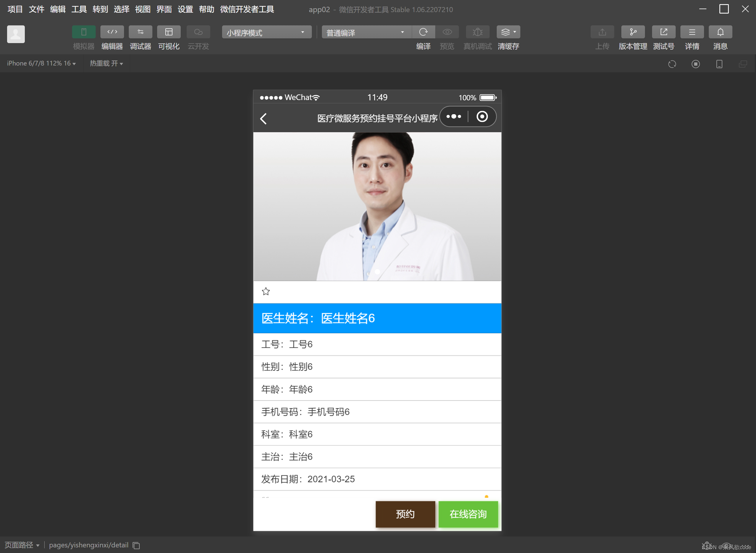This screenshot has width=756, height=553.
Task: Copy page path icon in status bar
Action: coord(136,545)
